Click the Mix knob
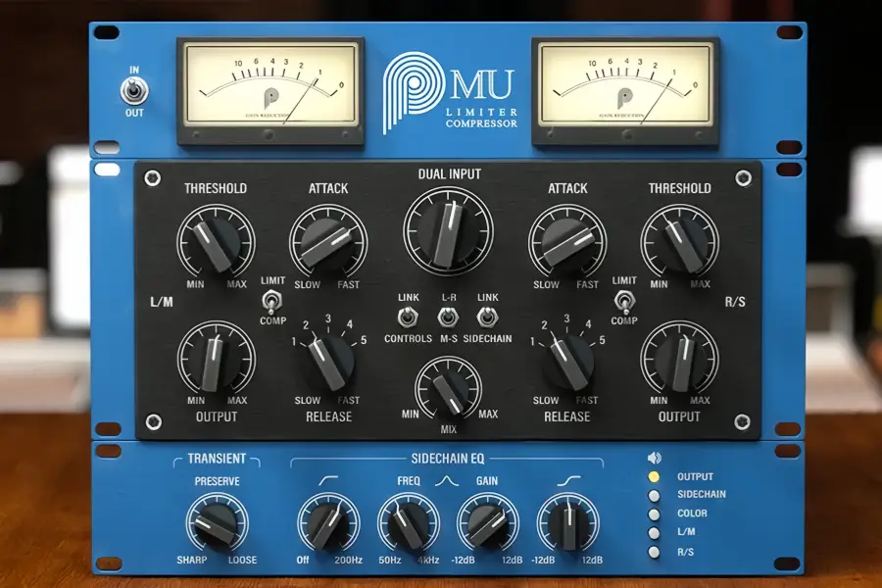The image size is (882, 588). pyautogui.click(x=448, y=388)
